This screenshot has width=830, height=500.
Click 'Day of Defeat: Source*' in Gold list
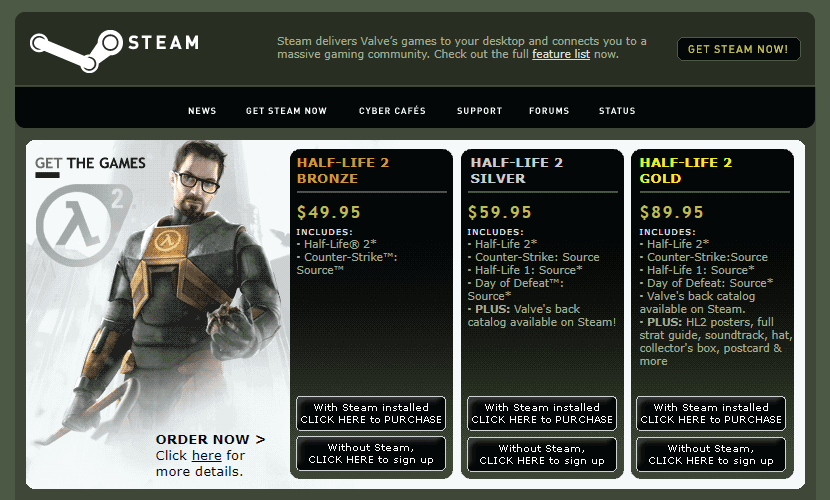(706, 283)
